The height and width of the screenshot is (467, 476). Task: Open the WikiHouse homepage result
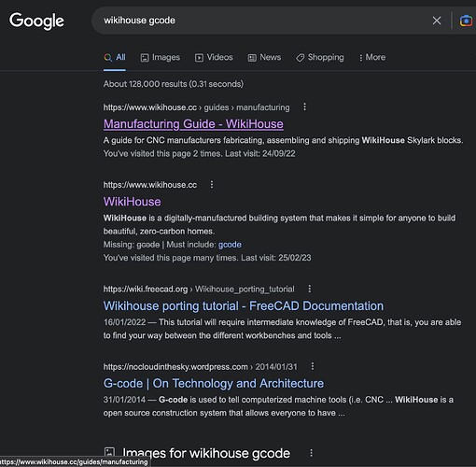pos(133,202)
